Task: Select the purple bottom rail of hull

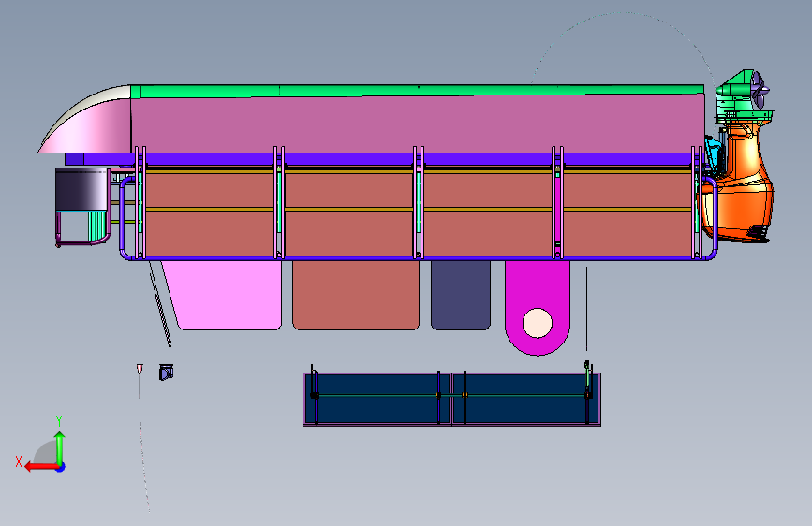Action: coord(418,257)
